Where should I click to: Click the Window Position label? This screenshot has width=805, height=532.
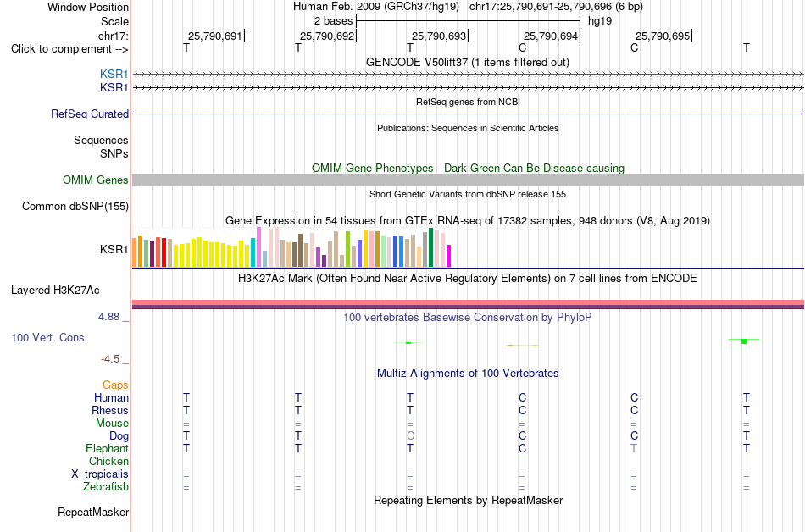tap(88, 7)
